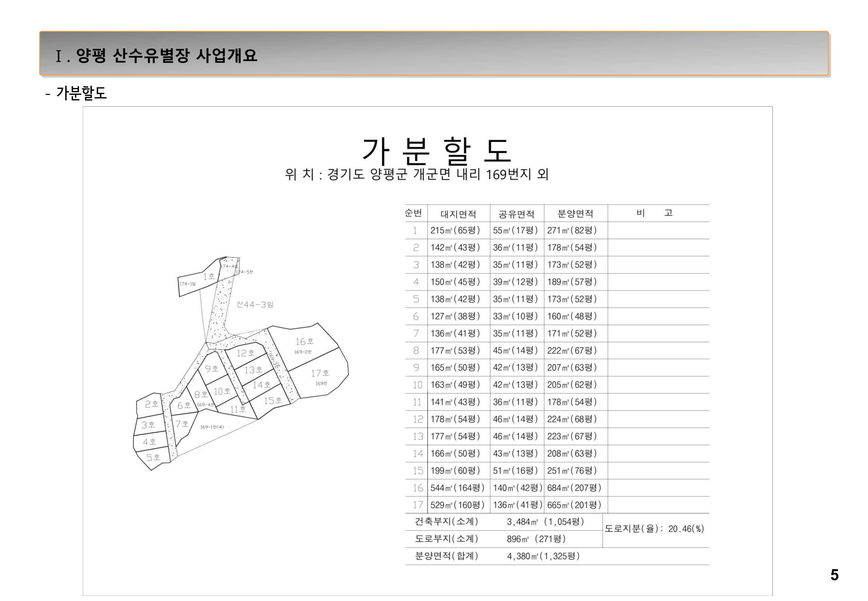Click the '비 고' column header
Viewport: 868px width, 601px height.
pos(654,213)
